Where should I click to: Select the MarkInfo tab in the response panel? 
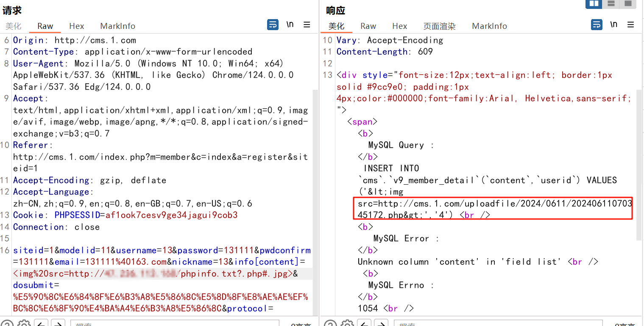(490, 26)
